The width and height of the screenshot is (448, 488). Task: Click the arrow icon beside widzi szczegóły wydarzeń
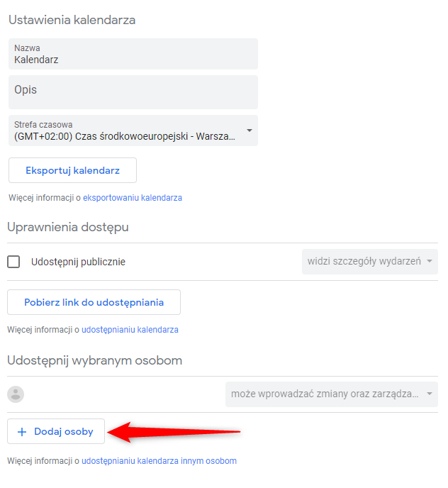tap(430, 261)
